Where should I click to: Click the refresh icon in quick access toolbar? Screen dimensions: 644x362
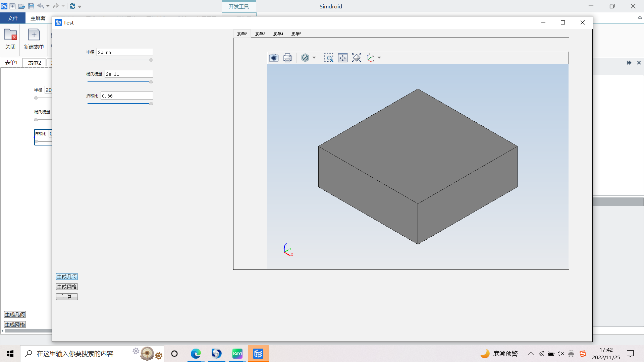click(x=72, y=6)
